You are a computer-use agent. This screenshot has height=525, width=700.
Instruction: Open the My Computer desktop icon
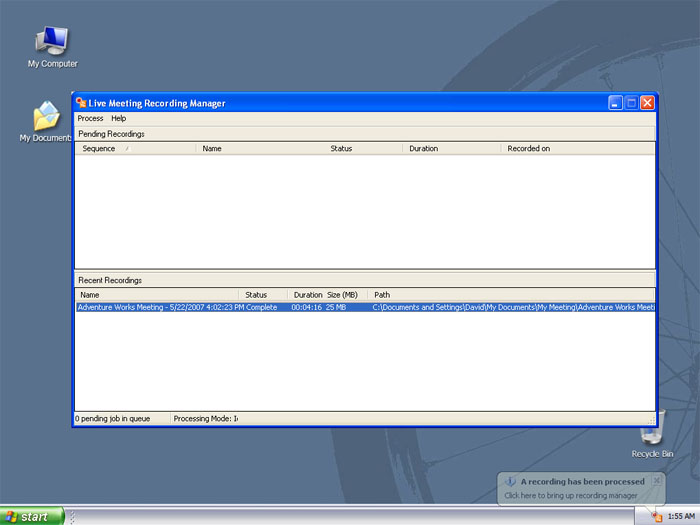52,47
